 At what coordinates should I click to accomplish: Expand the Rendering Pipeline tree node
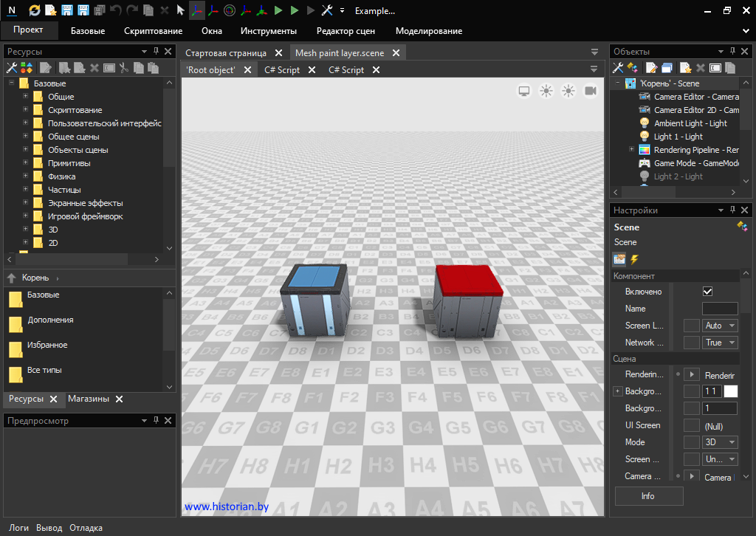632,150
